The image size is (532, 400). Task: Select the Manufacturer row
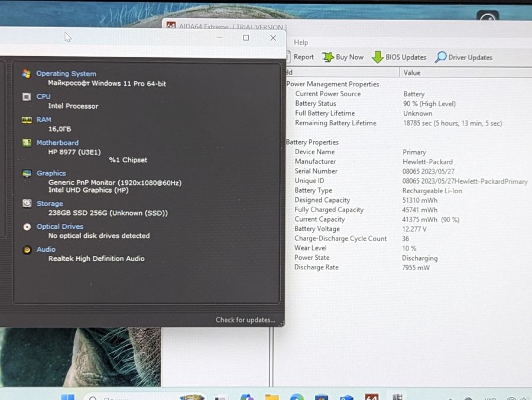tap(409, 161)
